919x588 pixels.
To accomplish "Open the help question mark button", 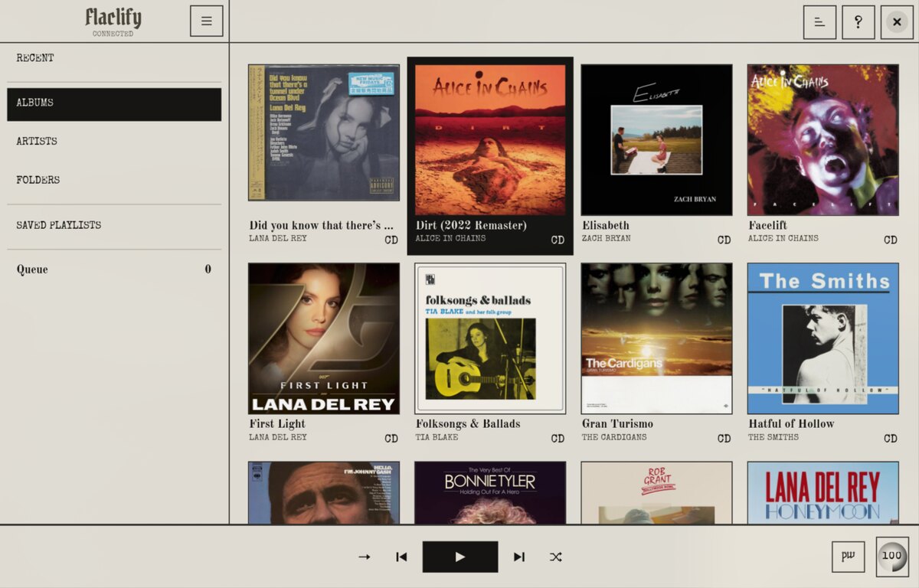I will [858, 22].
